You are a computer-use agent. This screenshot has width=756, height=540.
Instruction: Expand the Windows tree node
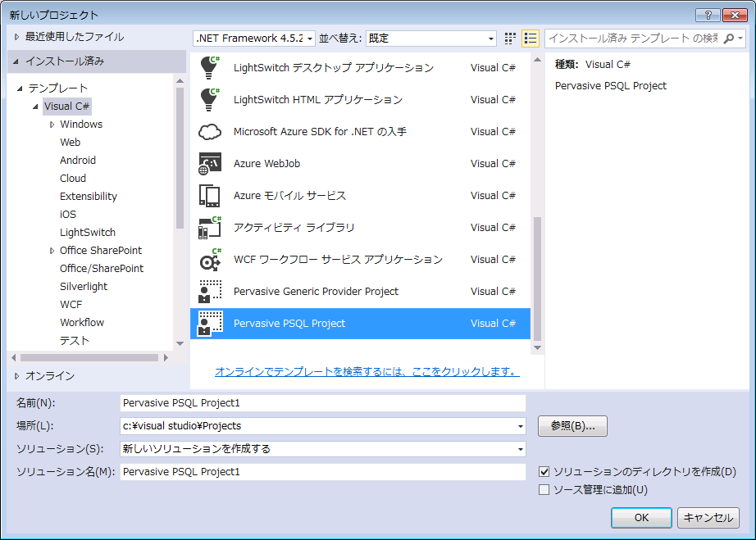(52, 125)
